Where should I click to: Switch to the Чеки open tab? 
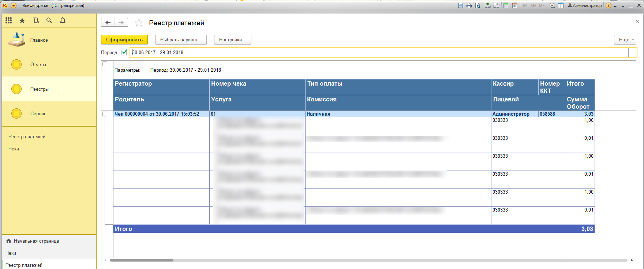(x=11, y=253)
